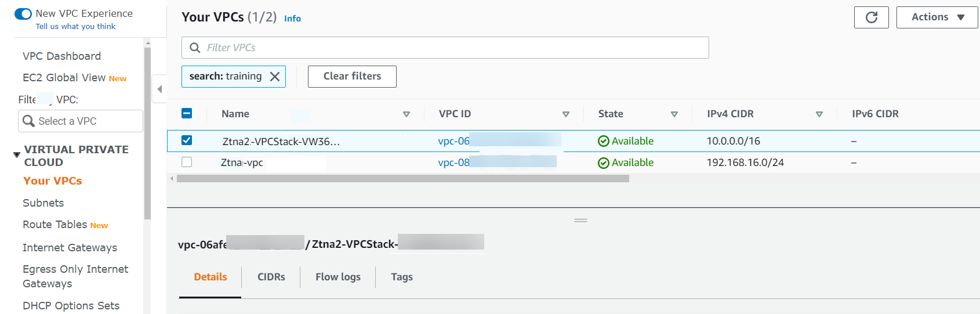This screenshot has width=980, height=314.
Task: Sort by State column arrow
Action: click(x=674, y=114)
